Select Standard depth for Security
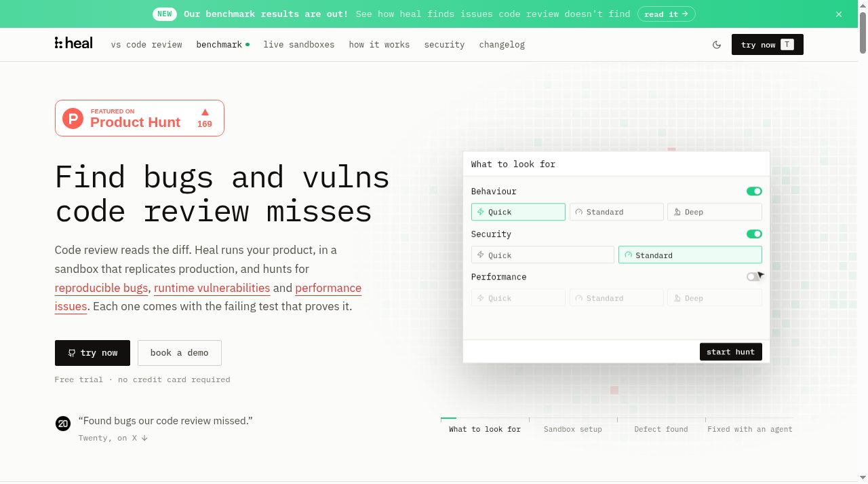The image size is (868, 484). tap(690, 255)
